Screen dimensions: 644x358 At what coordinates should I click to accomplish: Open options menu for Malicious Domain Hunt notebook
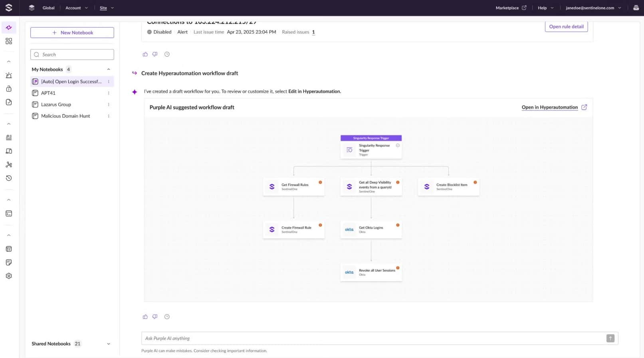[x=109, y=116]
